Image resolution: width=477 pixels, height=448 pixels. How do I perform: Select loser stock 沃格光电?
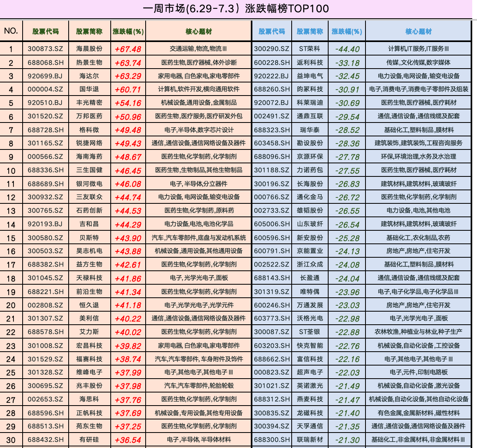(310, 318)
